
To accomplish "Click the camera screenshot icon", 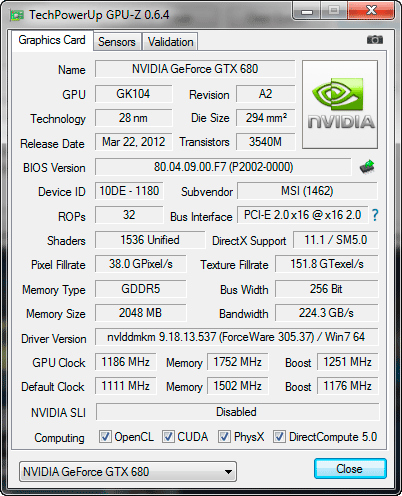I will click(375, 40).
